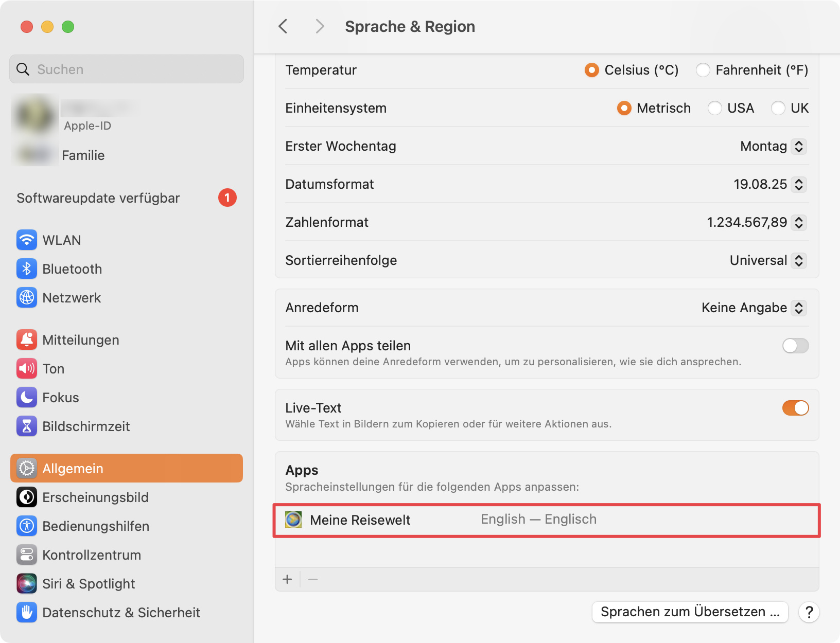This screenshot has width=840, height=643.
Task: Select the Mitteilungen bell icon
Action: [x=26, y=340]
